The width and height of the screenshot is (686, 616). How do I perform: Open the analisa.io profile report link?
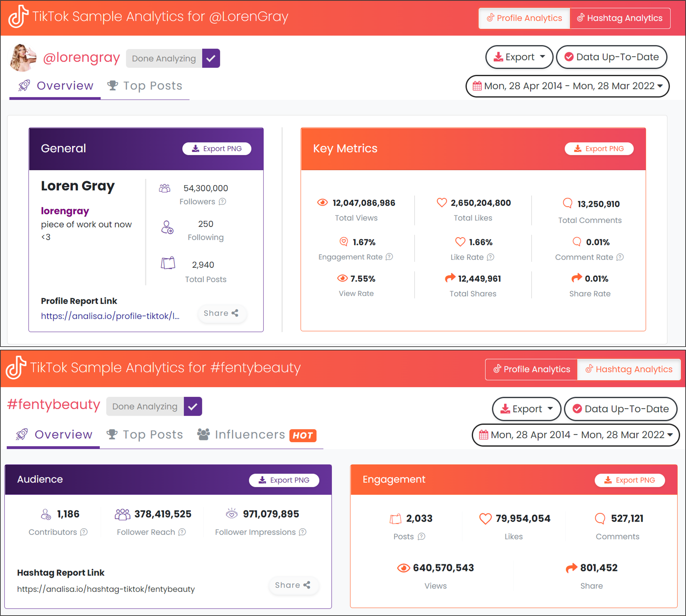pyautogui.click(x=110, y=316)
